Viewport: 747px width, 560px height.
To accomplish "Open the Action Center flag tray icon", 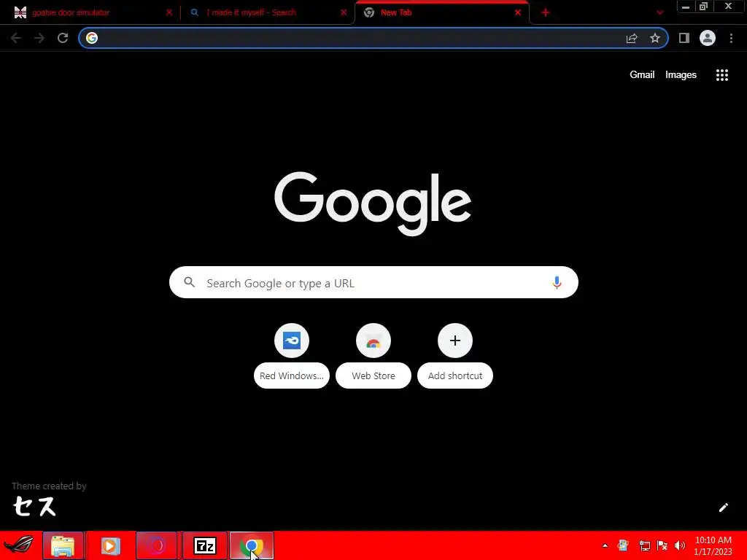I will click(x=662, y=545).
